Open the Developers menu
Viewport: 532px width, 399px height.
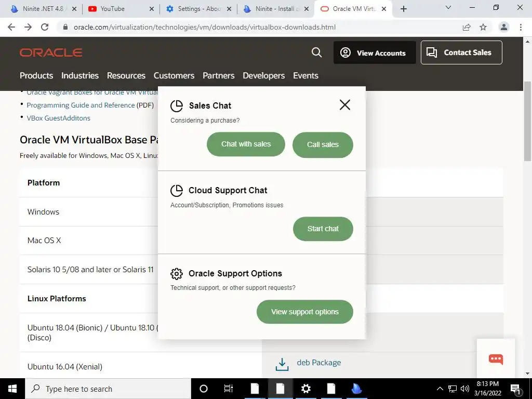coord(263,76)
